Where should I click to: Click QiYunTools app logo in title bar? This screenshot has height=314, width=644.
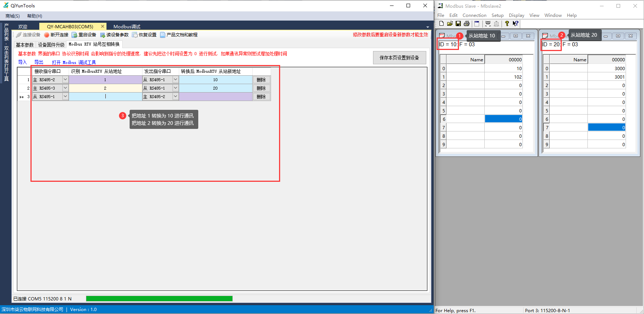point(6,6)
